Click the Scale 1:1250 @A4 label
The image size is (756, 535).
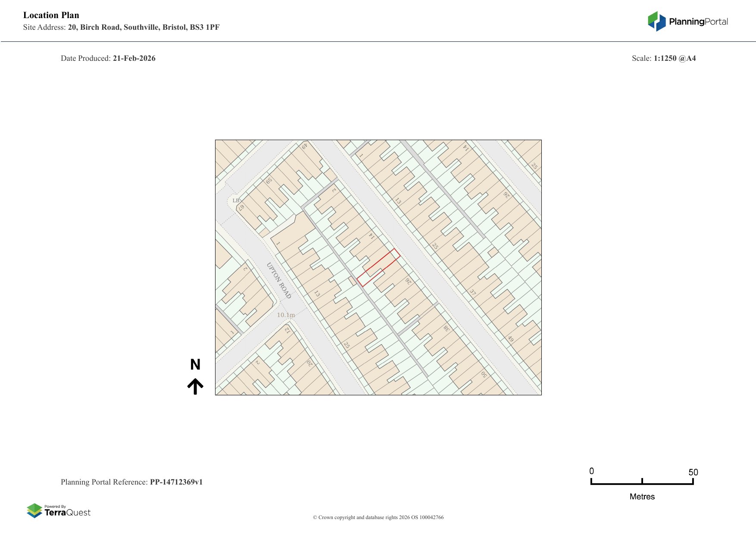(665, 58)
